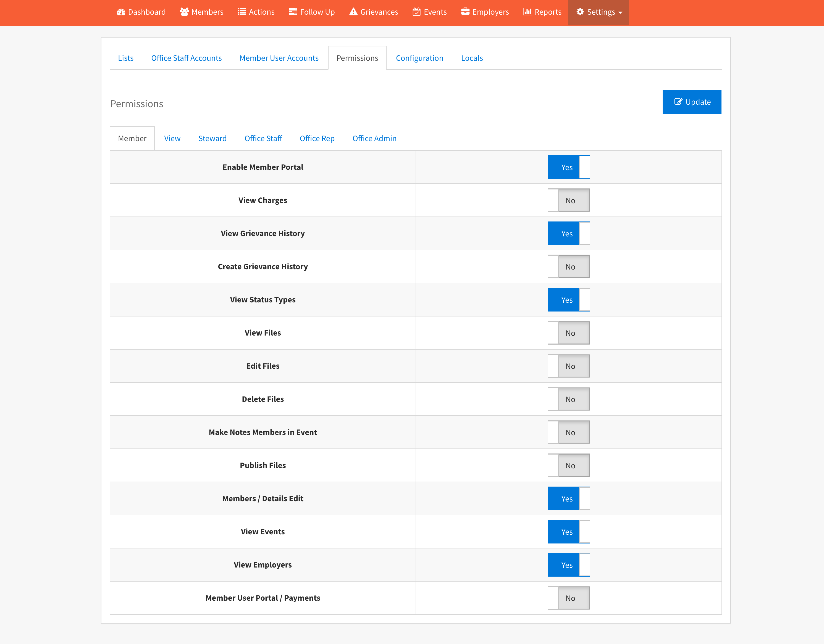Image resolution: width=824 pixels, height=644 pixels.
Task: Click the Permissions section heading
Action: (x=137, y=104)
